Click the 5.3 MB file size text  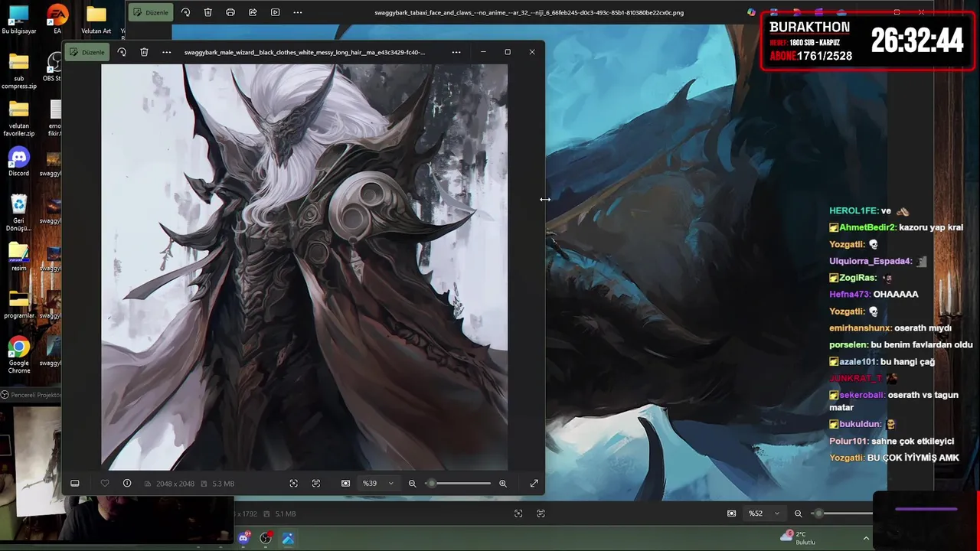(223, 484)
